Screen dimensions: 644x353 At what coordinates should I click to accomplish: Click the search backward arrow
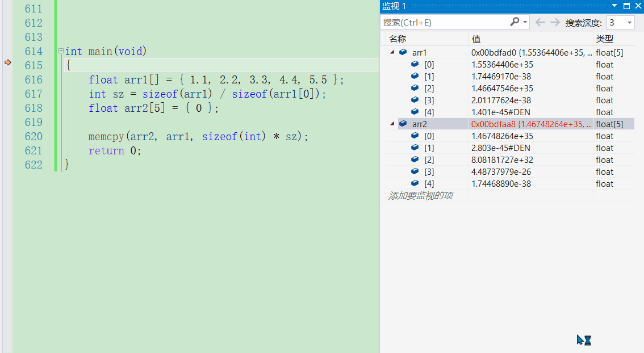coord(540,22)
